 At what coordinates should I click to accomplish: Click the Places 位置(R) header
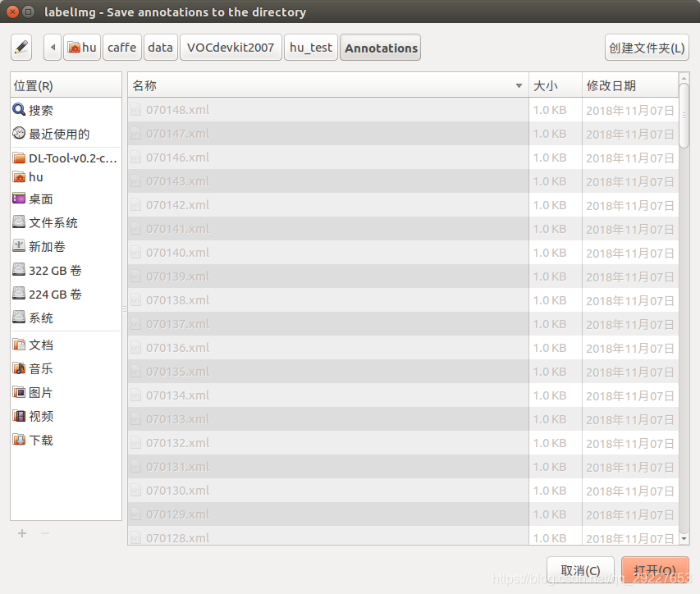tap(66, 85)
